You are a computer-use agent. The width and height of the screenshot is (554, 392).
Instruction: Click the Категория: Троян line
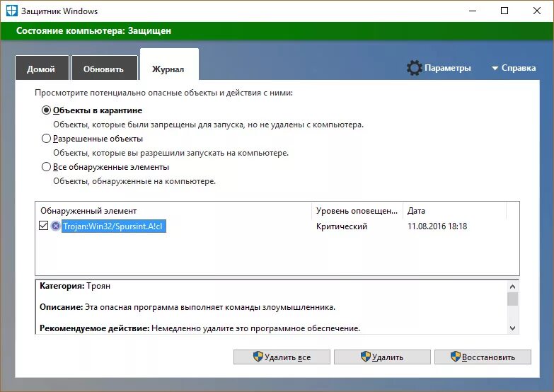(75, 286)
